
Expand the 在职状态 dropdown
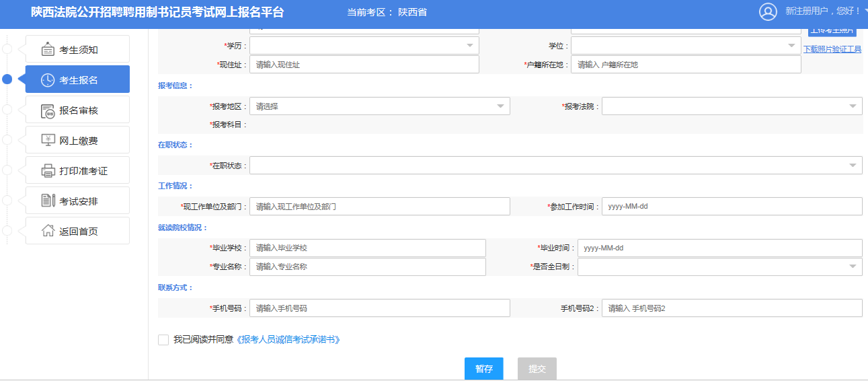coord(556,166)
